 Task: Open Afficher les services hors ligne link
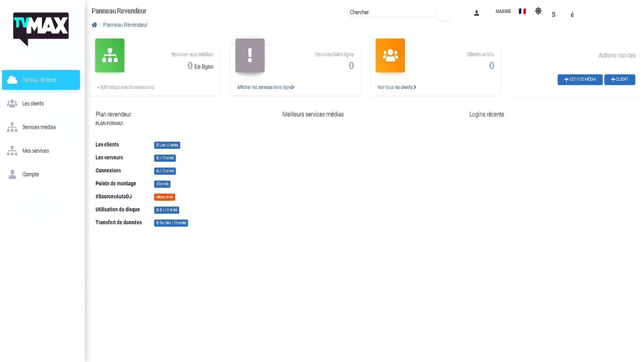tap(266, 87)
